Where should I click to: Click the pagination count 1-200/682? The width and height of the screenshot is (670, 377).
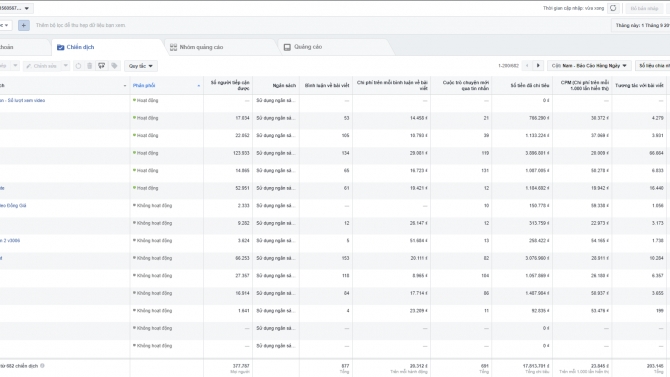[508, 66]
